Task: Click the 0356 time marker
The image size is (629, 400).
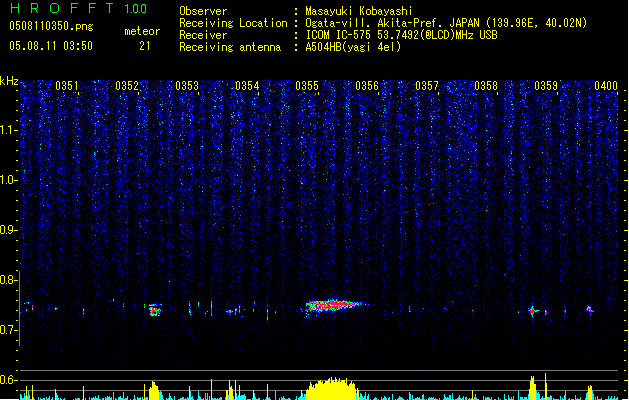Action: click(367, 86)
